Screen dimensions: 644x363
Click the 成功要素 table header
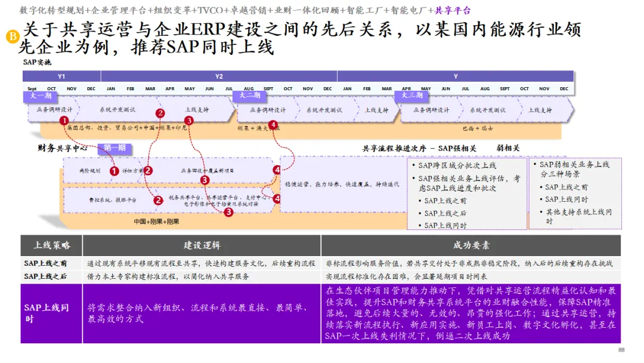click(x=471, y=245)
